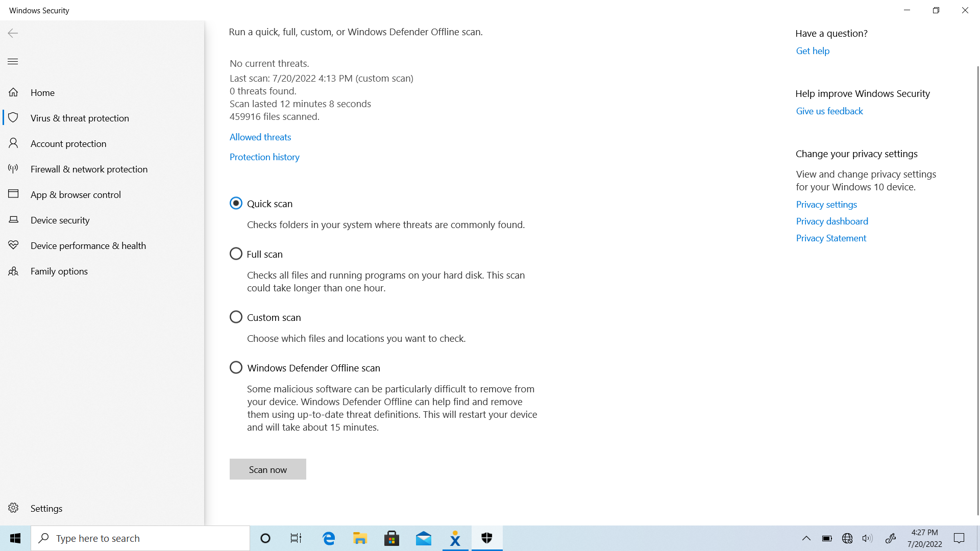The width and height of the screenshot is (980, 551).
Task: Choose the Custom scan option
Action: [x=236, y=317]
